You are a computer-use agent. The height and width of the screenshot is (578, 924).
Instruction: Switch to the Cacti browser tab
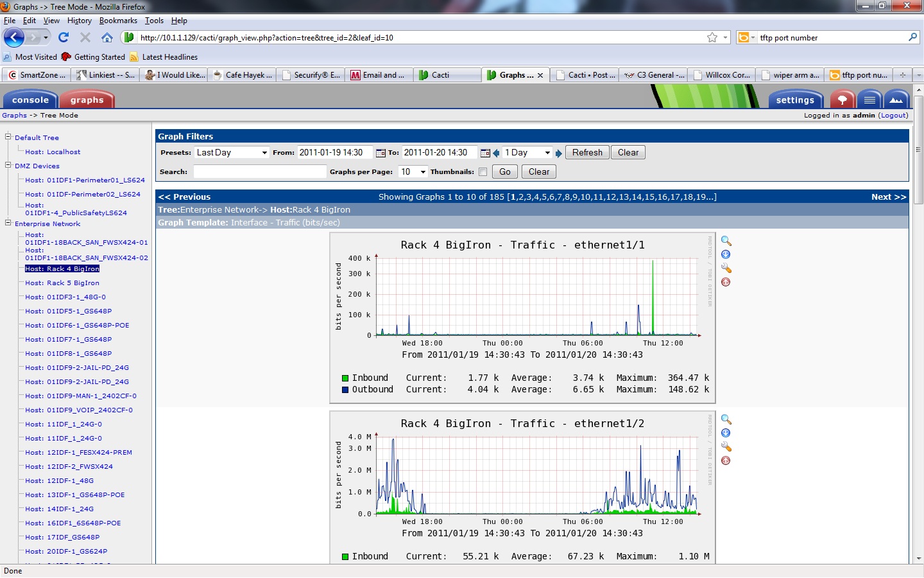(x=447, y=75)
